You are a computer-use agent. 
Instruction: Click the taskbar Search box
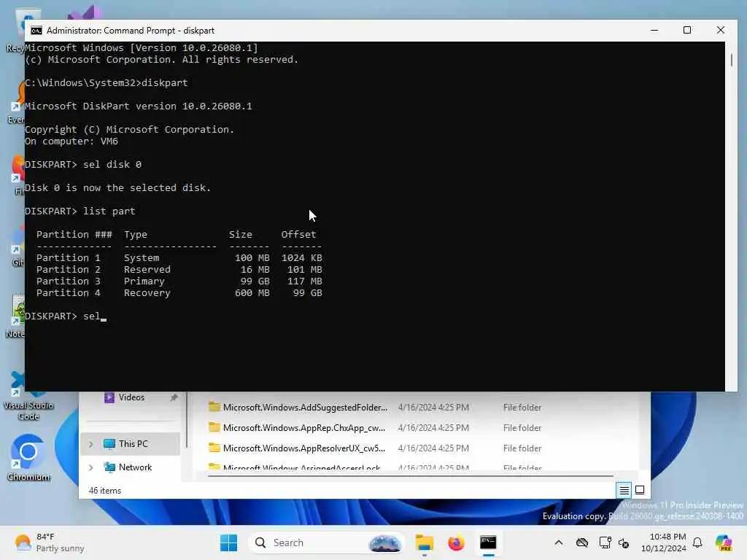coord(326,542)
